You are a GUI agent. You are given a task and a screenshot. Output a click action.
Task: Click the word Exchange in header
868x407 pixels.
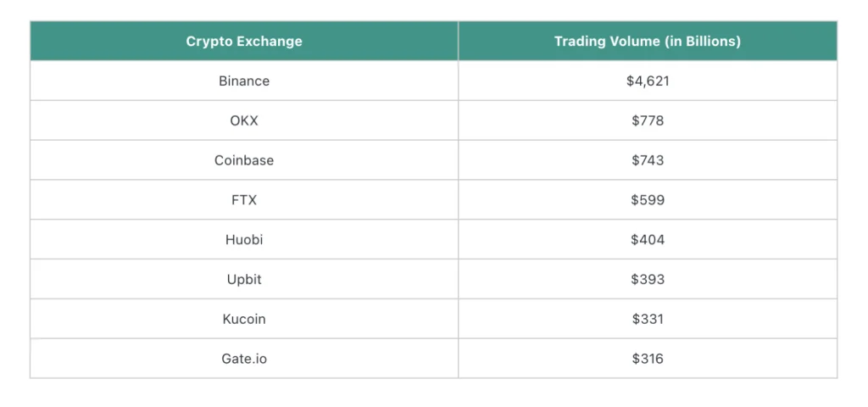tap(277, 41)
